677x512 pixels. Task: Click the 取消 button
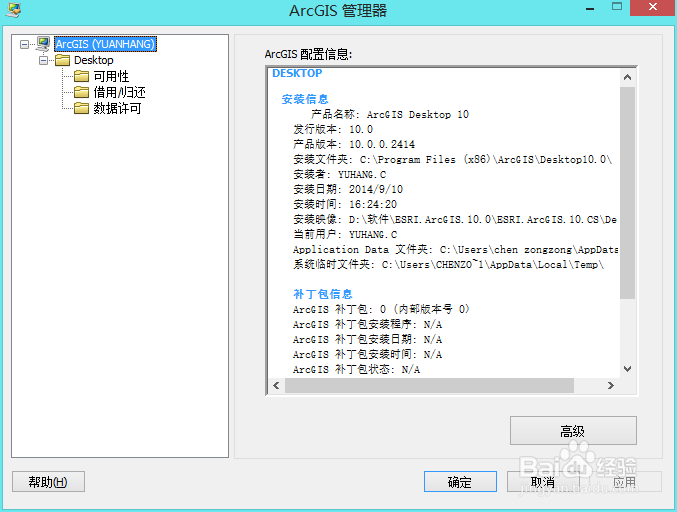(543, 481)
